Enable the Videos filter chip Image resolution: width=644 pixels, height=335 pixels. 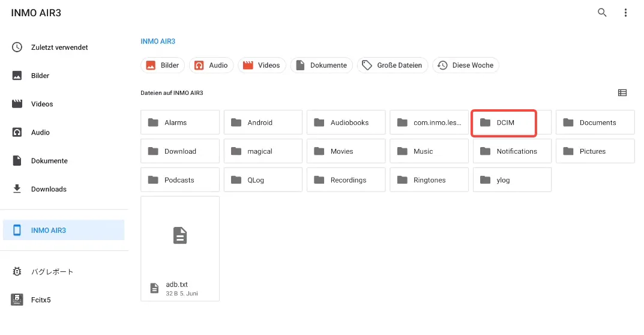[262, 65]
